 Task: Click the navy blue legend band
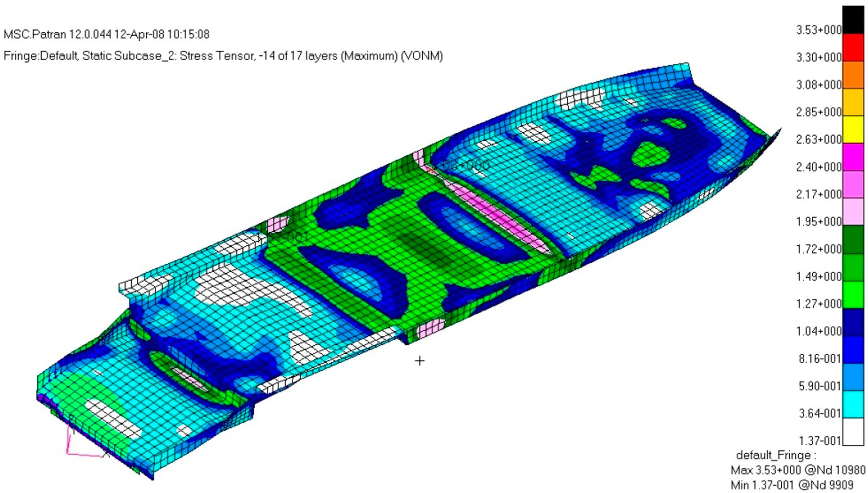click(853, 322)
